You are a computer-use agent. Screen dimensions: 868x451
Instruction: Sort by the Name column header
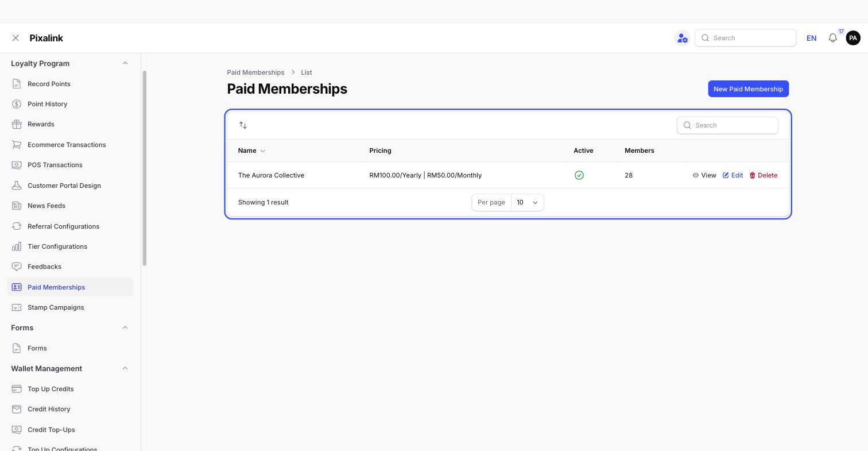click(251, 151)
